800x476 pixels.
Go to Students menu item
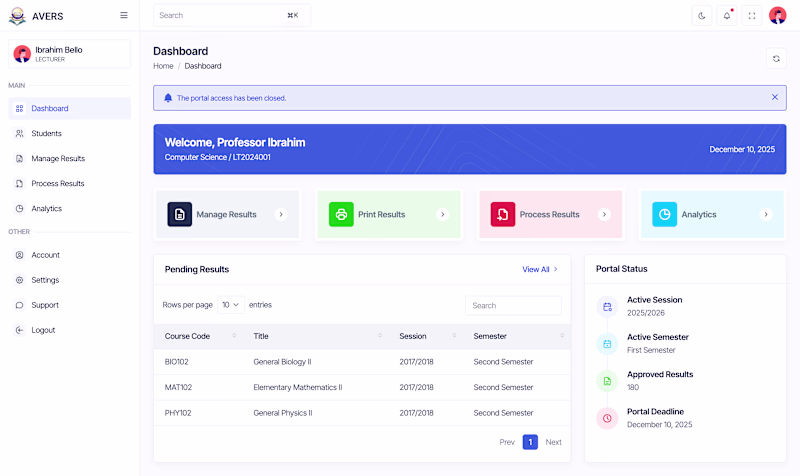click(69, 133)
